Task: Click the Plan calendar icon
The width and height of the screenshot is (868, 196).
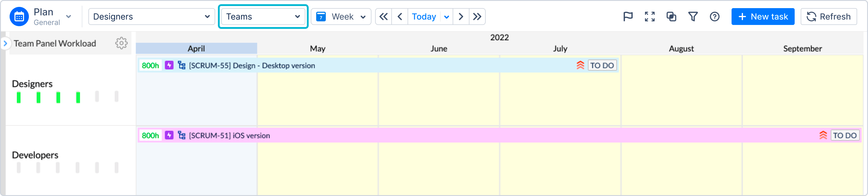Action: tap(19, 17)
